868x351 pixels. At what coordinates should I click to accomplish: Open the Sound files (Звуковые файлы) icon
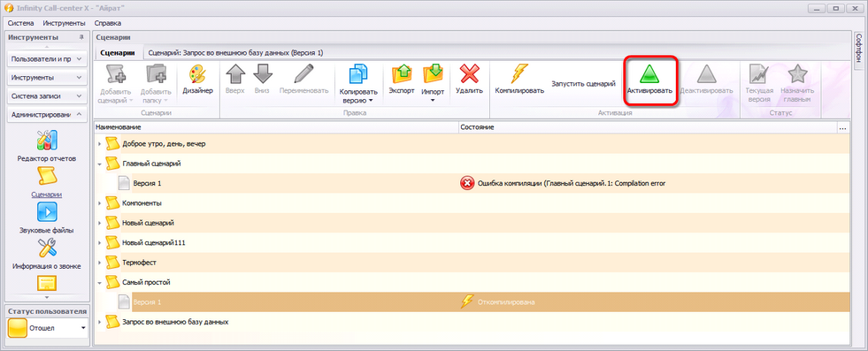click(x=47, y=211)
